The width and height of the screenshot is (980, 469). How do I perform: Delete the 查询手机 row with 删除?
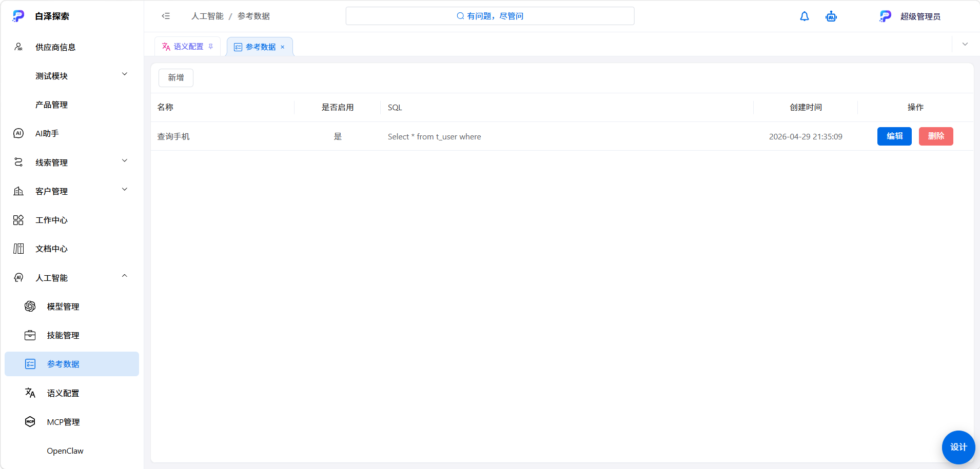936,136
